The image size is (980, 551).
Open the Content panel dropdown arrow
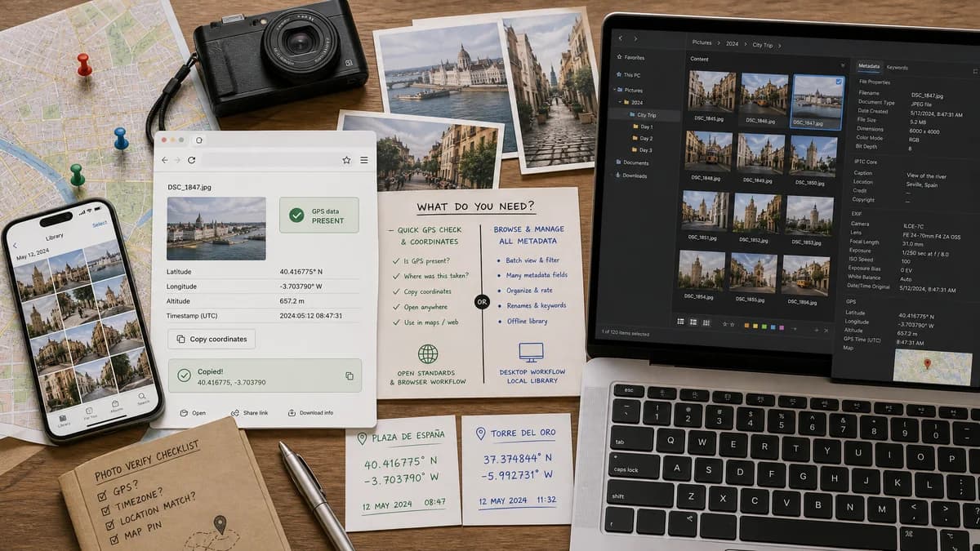(x=843, y=64)
